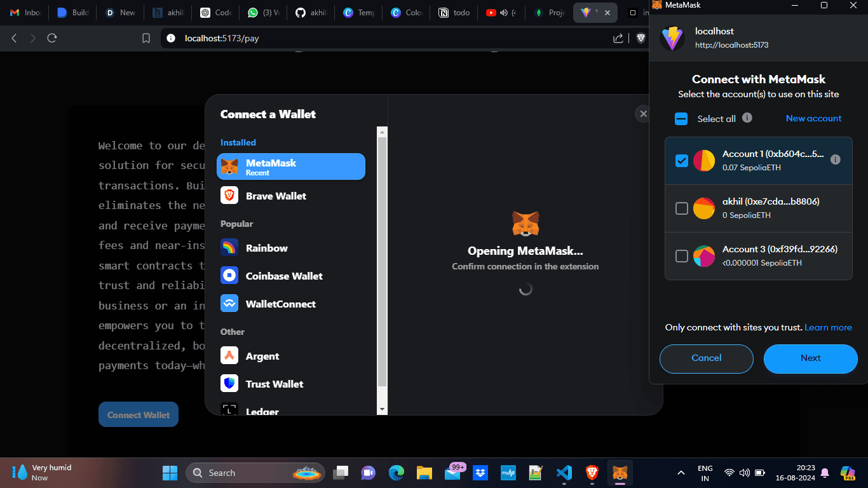Uncheck Account 1 checkbox

tap(682, 161)
